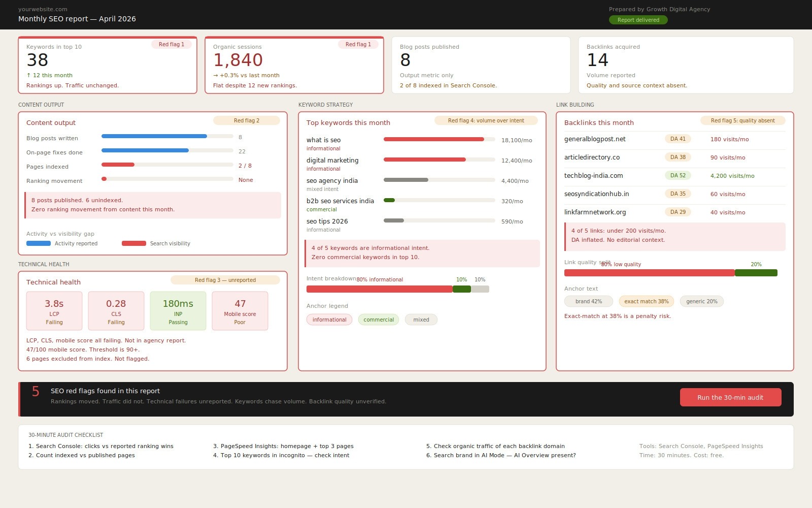812x508 pixels.
Task: Click the DA 52 badge
Action: coord(678,175)
